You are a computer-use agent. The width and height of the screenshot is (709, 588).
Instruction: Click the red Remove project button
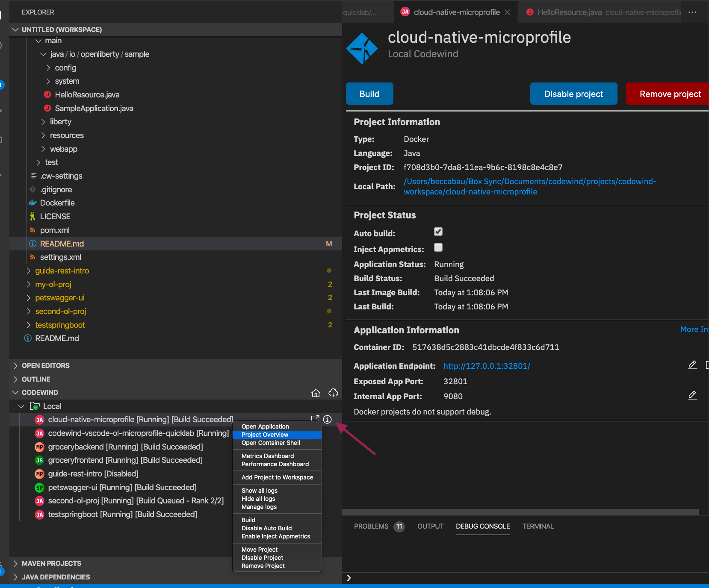[668, 94]
